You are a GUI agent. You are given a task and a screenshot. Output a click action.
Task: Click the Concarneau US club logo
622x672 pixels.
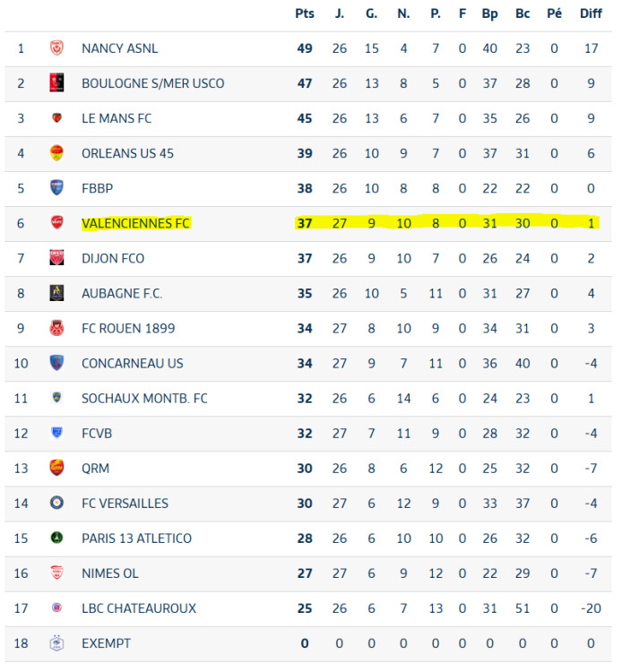tap(56, 363)
